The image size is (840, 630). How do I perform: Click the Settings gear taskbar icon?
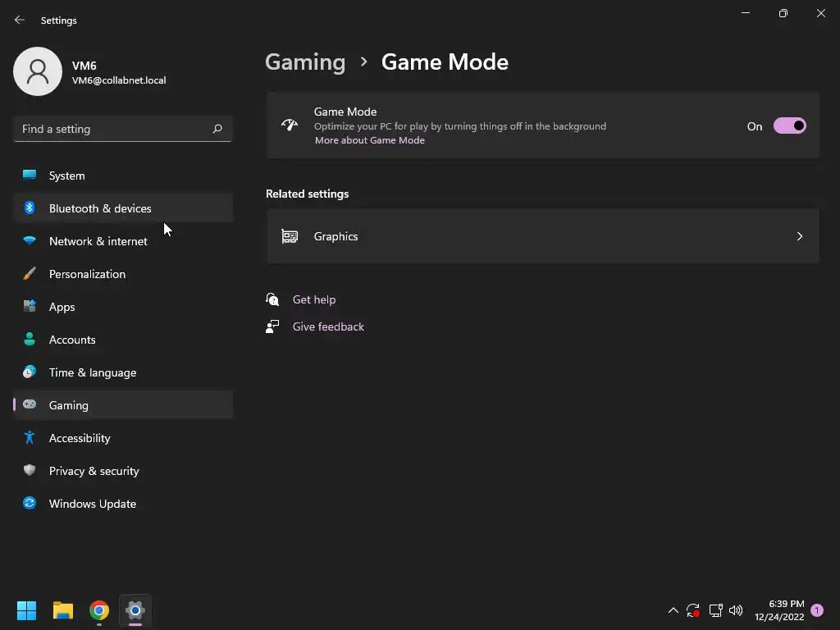coord(135,610)
